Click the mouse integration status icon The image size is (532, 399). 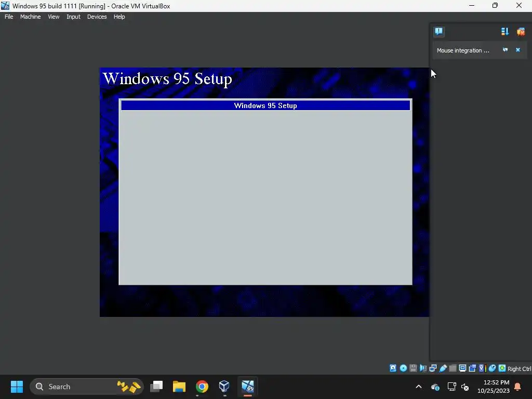(493, 368)
